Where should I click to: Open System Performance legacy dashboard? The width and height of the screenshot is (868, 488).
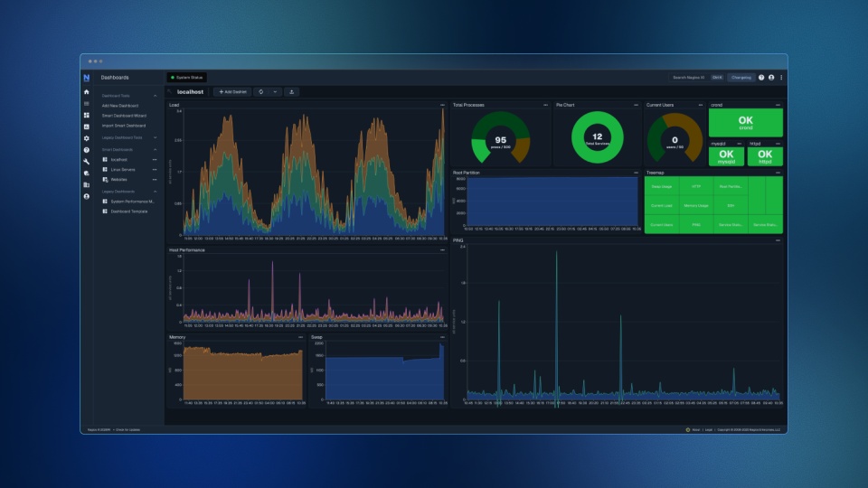pyautogui.click(x=132, y=202)
